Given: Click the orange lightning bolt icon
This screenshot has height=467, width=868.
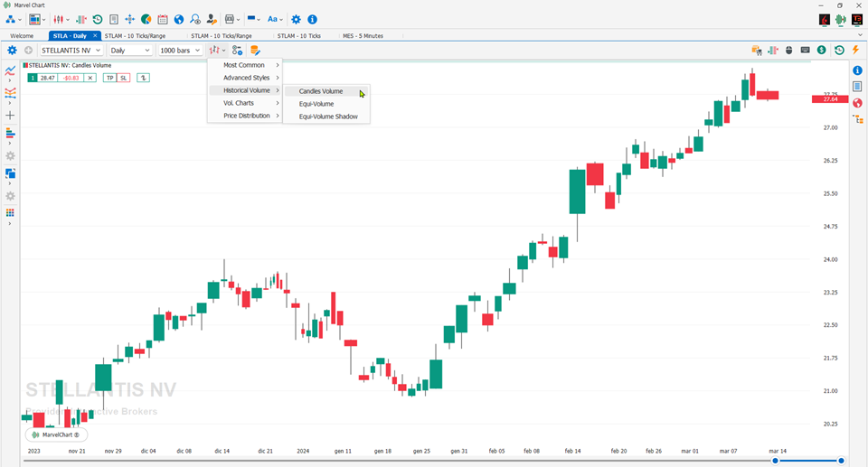Looking at the screenshot, I should pyautogui.click(x=856, y=51).
